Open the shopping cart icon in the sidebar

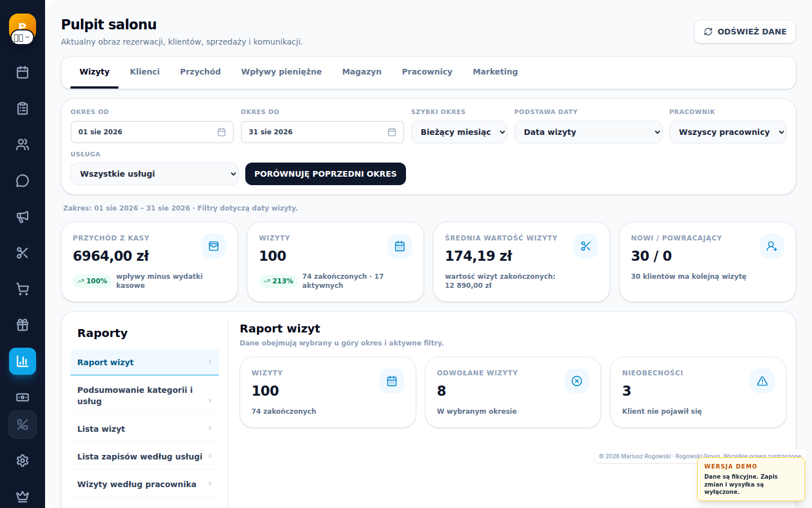(23, 289)
